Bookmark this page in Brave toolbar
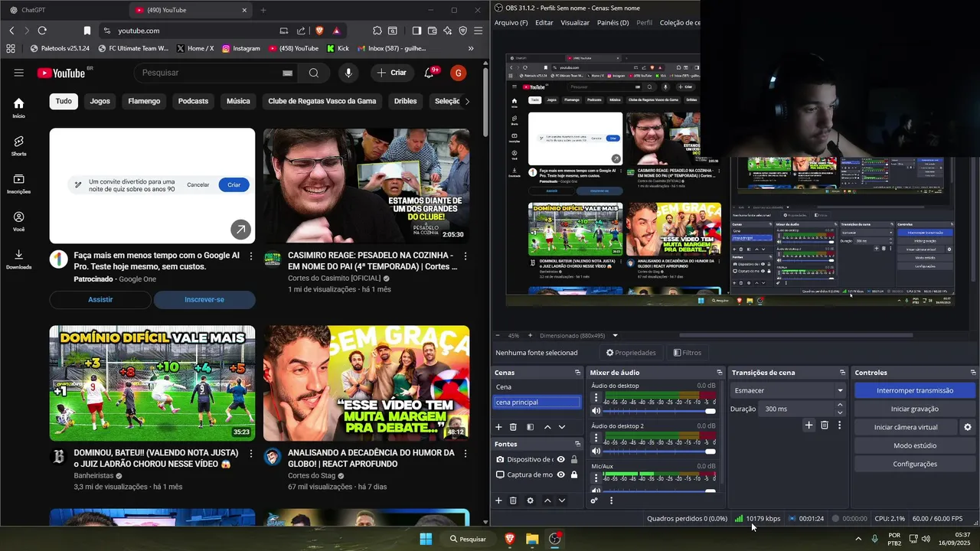This screenshot has height=551, width=980. click(87, 31)
